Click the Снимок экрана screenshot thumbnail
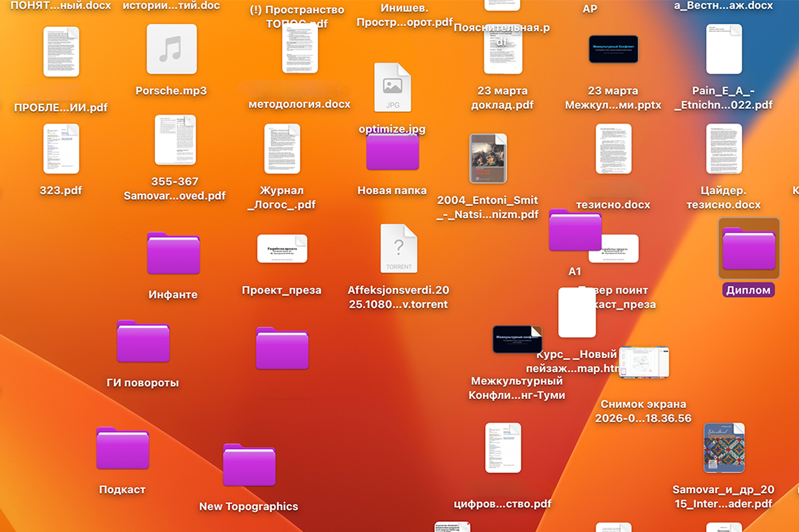This screenshot has height=532, width=799. [644, 362]
